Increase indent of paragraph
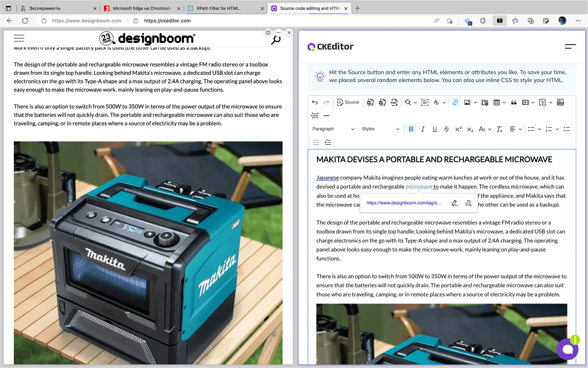 coord(328,142)
